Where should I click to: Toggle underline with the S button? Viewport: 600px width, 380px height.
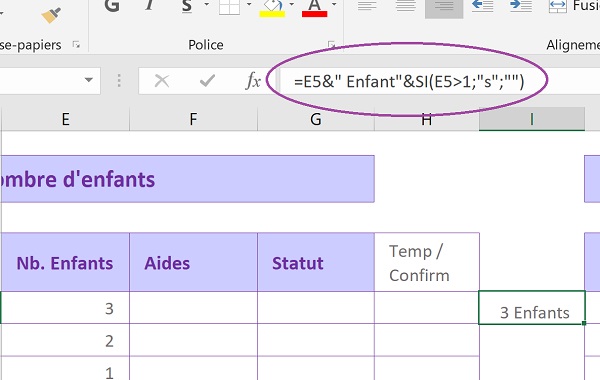[187, 6]
